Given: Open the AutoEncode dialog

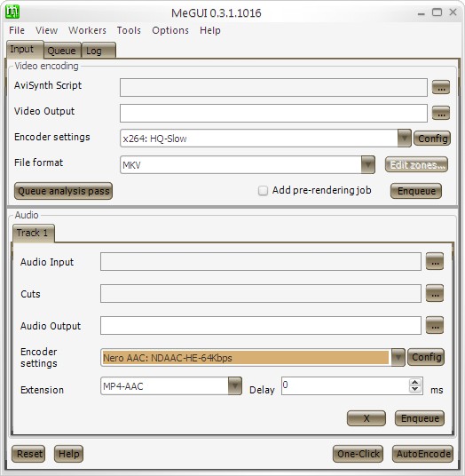Looking at the screenshot, I should [x=422, y=454].
